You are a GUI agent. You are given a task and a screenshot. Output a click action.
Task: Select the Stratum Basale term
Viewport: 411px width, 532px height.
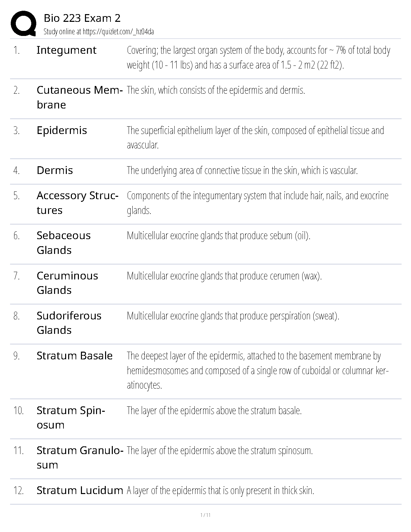point(75,356)
